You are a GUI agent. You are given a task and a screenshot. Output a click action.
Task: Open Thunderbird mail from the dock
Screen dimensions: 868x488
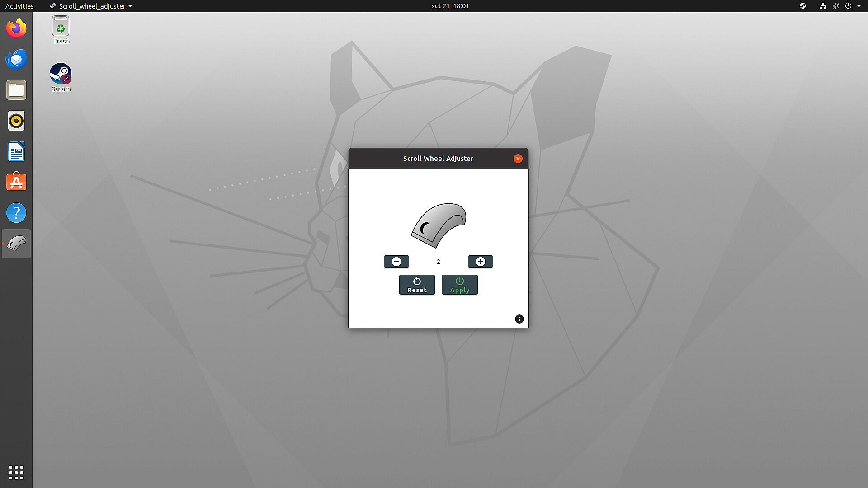16,59
